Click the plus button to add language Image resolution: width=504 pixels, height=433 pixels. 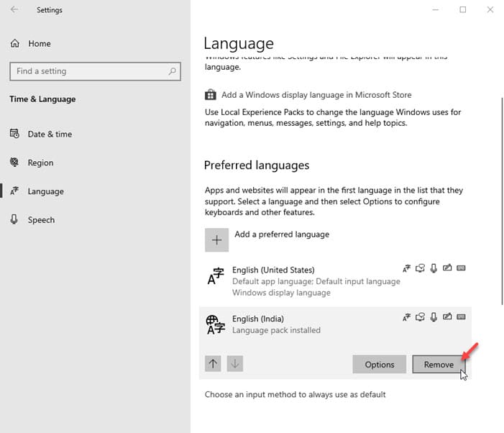click(217, 240)
